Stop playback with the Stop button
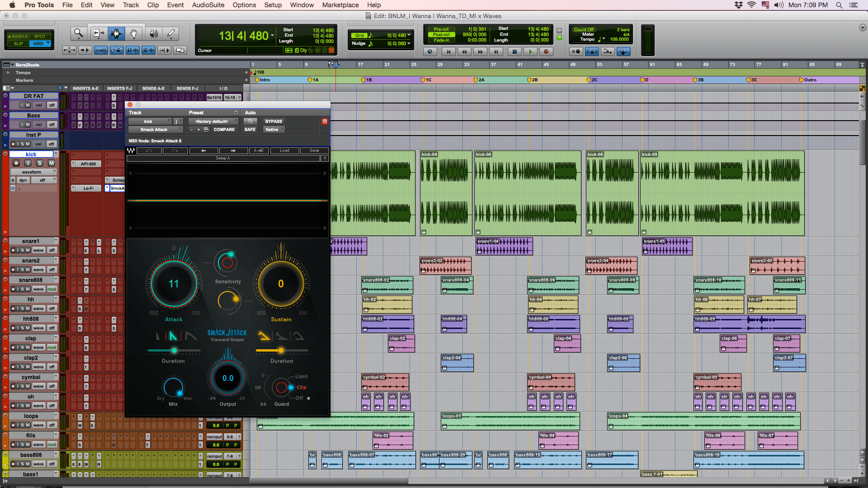This screenshot has height=488, width=868. [x=514, y=52]
